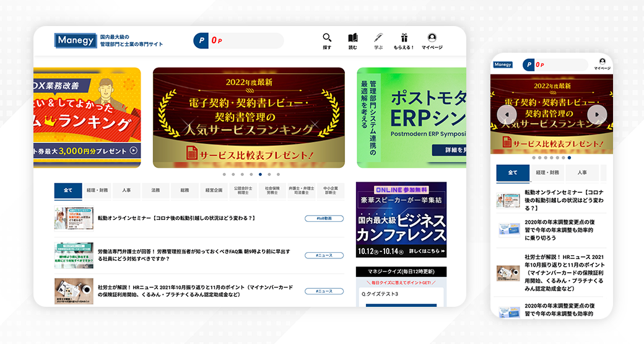Switch to the 人事 tab on desktop
The height and width of the screenshot is (344, 644).
click(126, 191)
